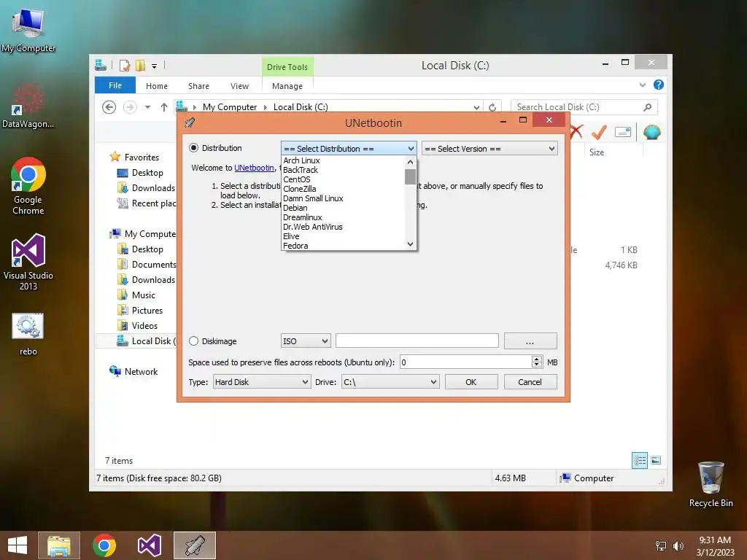Choose BackTrack from the distribution list

[300, 170]
